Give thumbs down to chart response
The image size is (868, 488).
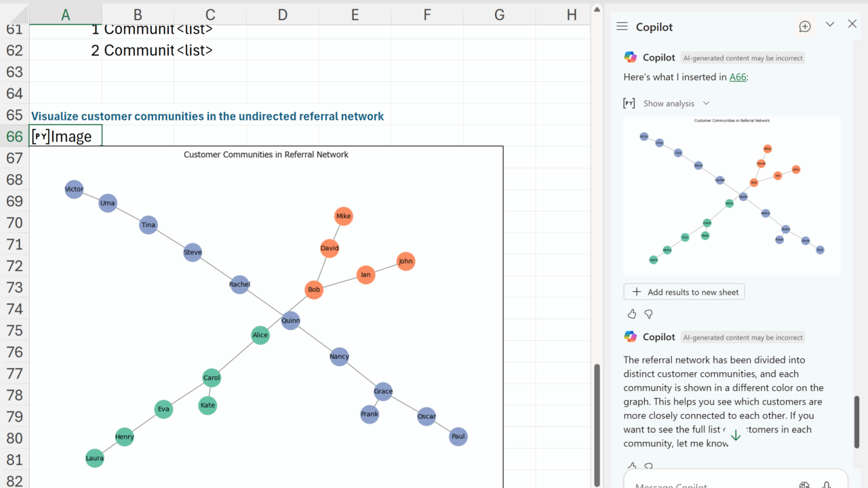(x=648, y=314)
